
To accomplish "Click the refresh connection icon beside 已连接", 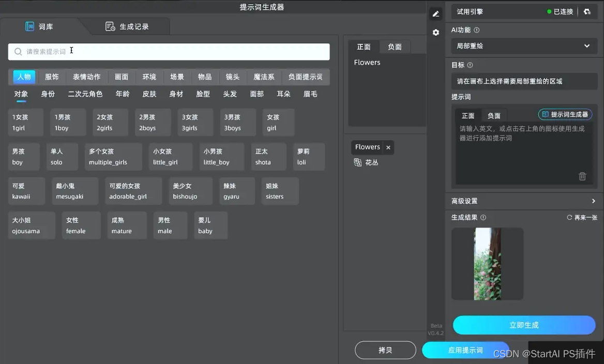I will coord(587,11).
